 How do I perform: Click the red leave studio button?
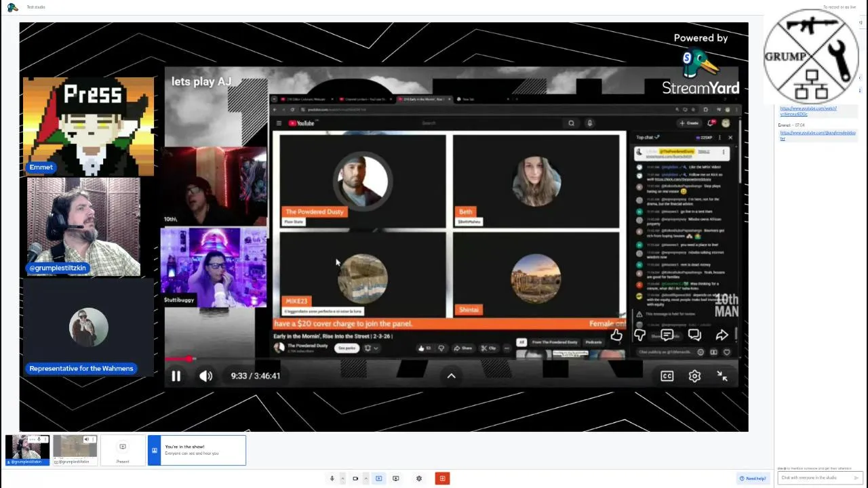(442, 479)
